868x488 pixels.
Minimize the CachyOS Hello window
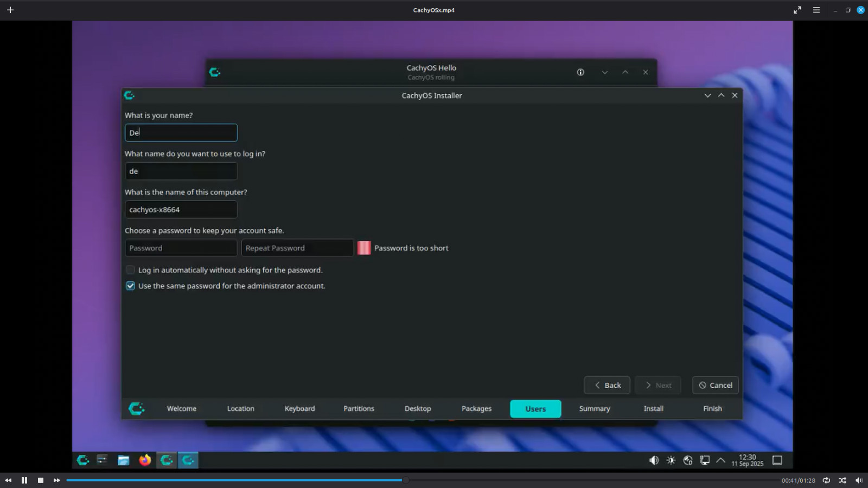coord(604,72)
